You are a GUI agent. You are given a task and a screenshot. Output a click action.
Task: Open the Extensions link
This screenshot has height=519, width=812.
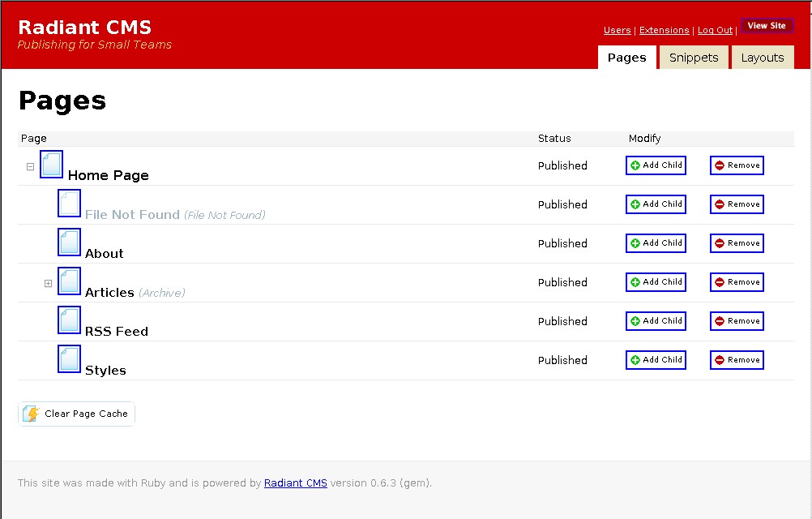tap(664, 30)
